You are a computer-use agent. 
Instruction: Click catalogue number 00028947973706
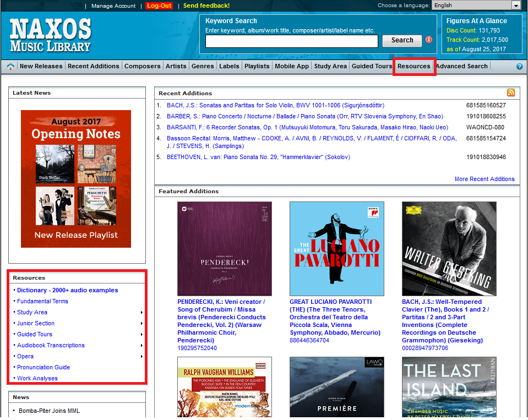(425, 348)
